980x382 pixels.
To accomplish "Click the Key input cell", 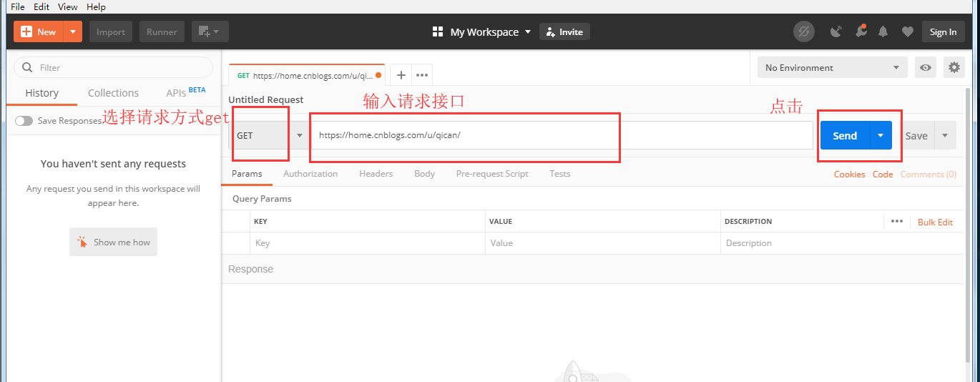I will (368, 243).
